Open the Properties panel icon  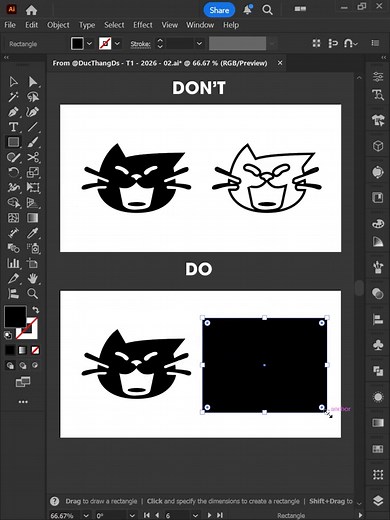click(378, 77)
